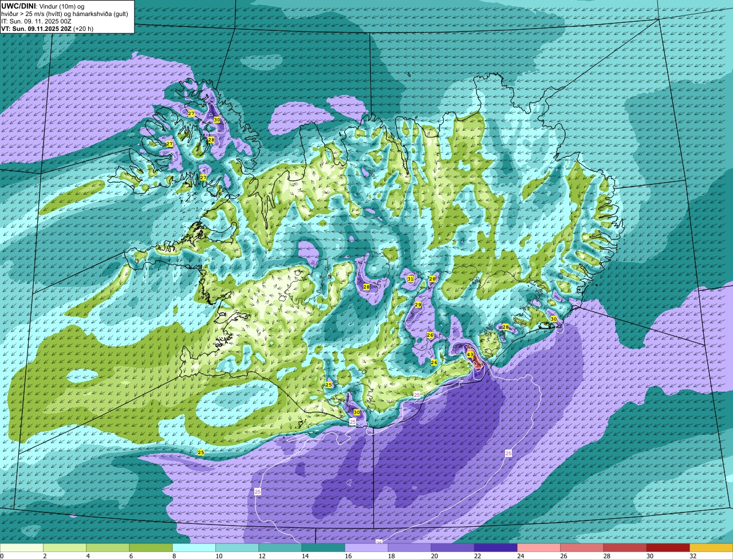This screenshot has width=733, height=560.
Task: Click the 14–16 m/s dark teal swatch
Action: click(324, 548)
